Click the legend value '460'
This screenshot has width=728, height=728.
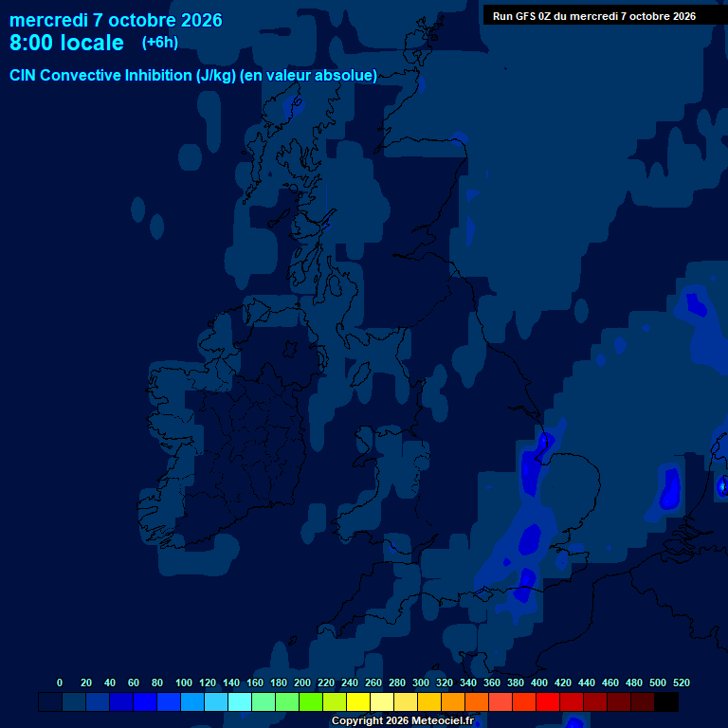(610, 682)
